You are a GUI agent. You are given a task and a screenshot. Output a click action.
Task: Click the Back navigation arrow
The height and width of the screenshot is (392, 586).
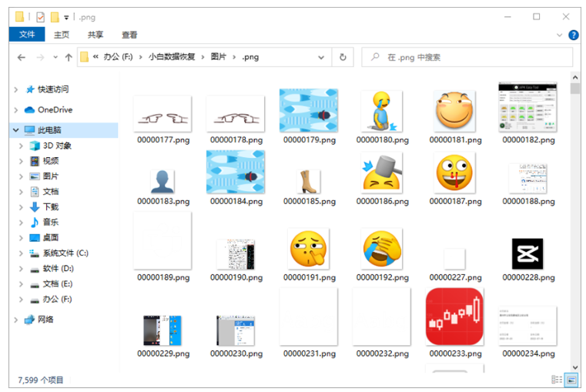22,57
